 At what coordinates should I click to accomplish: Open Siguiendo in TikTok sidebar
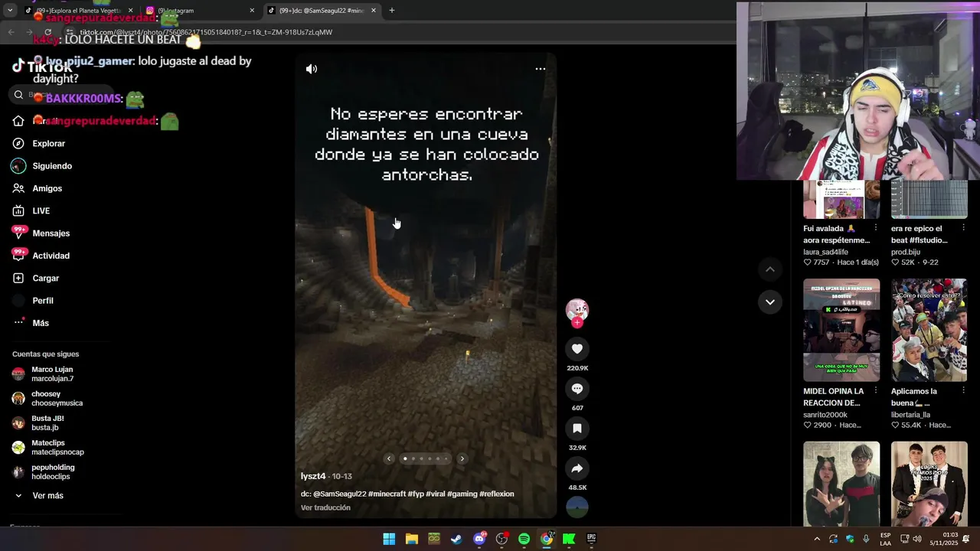(52, 166)
